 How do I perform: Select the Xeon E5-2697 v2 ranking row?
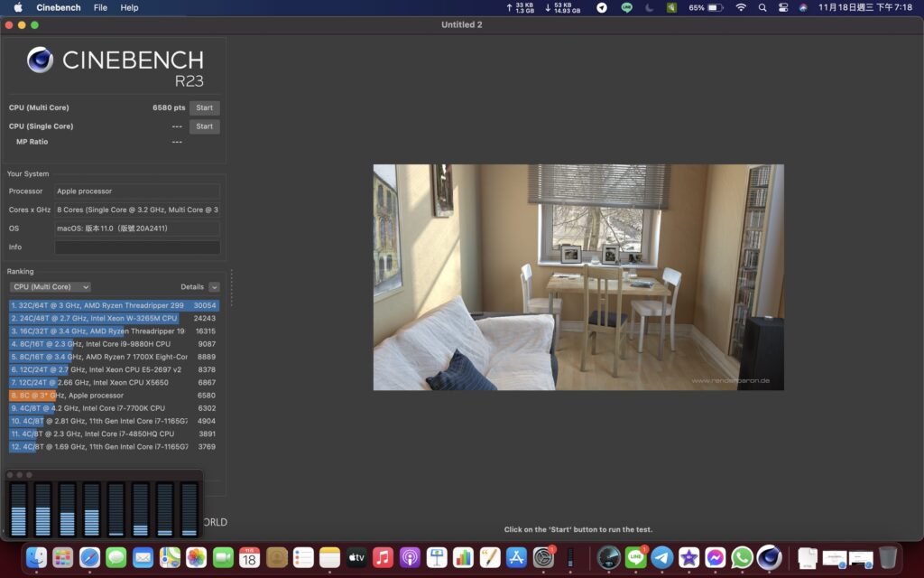pyautogui.click(x=114, y=369)
